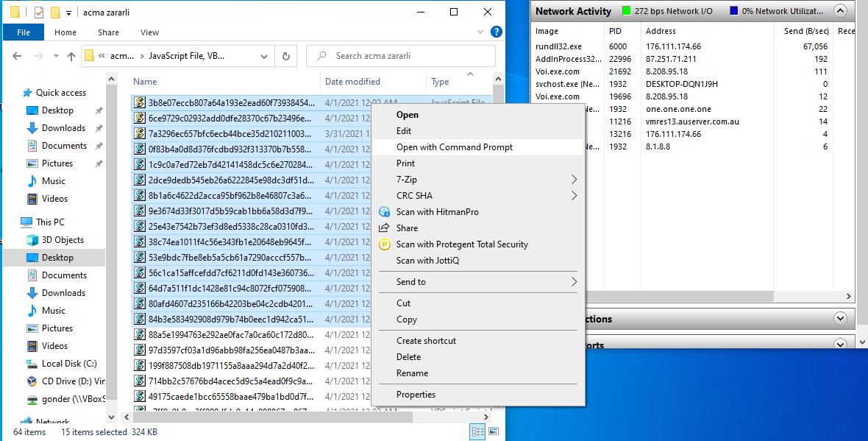The image size is (868, 441).
Task: Click HitmanPro icon in context menu
Action: pos(384,211)
